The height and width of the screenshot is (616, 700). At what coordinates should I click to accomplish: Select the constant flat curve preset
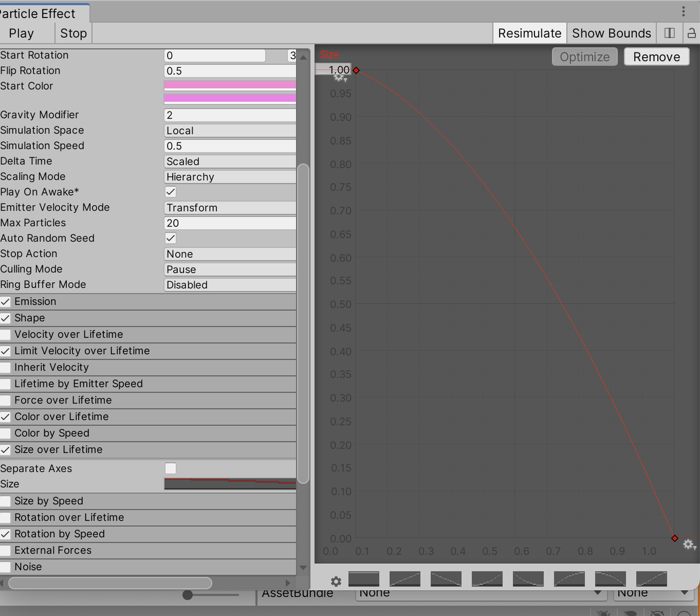click(363, 579)
